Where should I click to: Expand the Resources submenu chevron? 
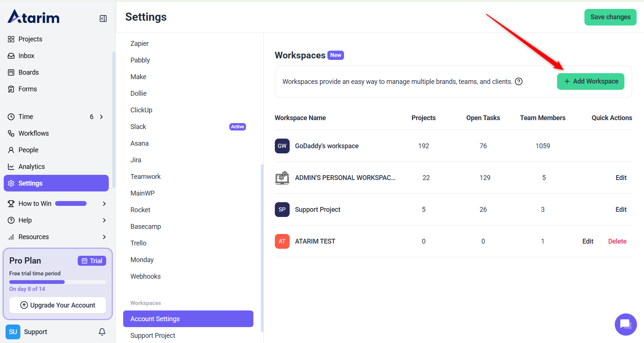pos(104,237)
